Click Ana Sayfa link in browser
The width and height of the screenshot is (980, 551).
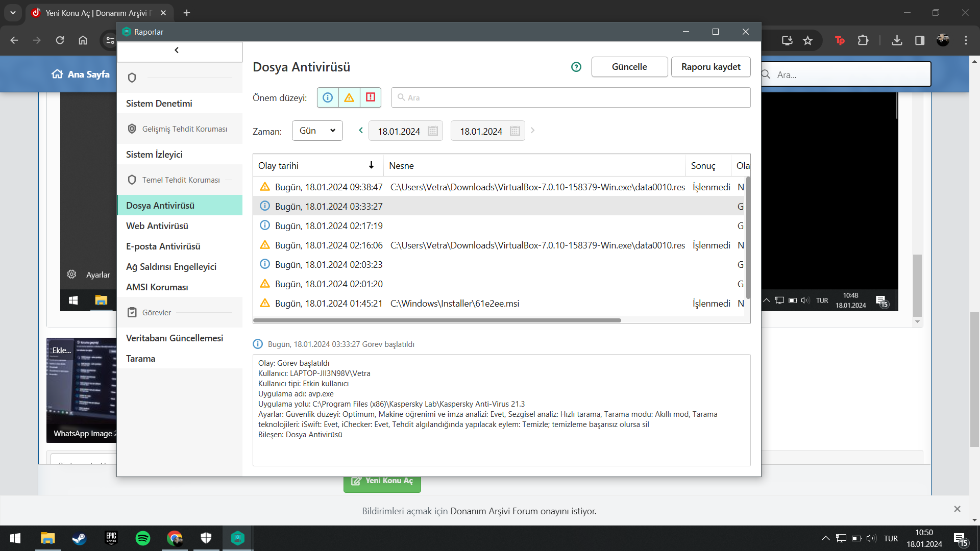point(81,74)
